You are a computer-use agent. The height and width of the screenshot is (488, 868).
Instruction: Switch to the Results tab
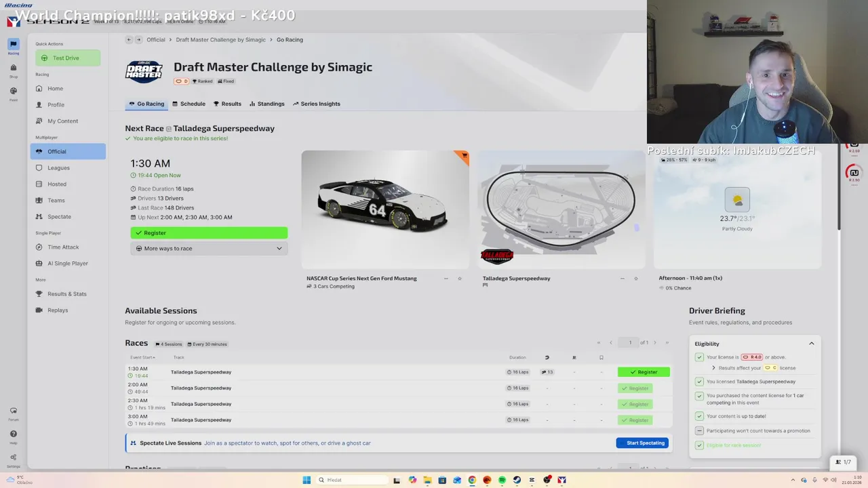(x=227, y=104)
